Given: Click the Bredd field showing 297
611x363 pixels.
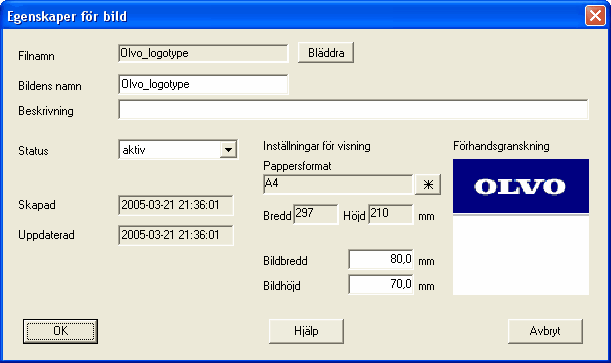Looking at the screenshot, I should click(315, 214).
